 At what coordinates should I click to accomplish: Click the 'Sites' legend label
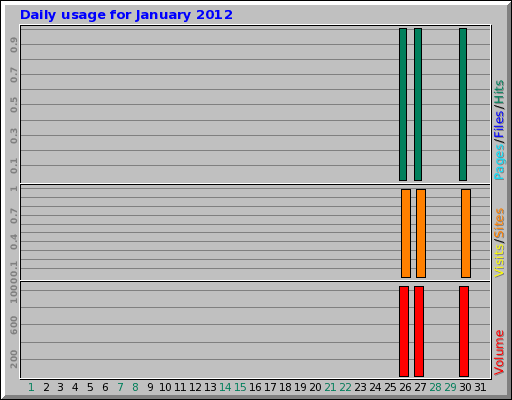tap(499, 223)
